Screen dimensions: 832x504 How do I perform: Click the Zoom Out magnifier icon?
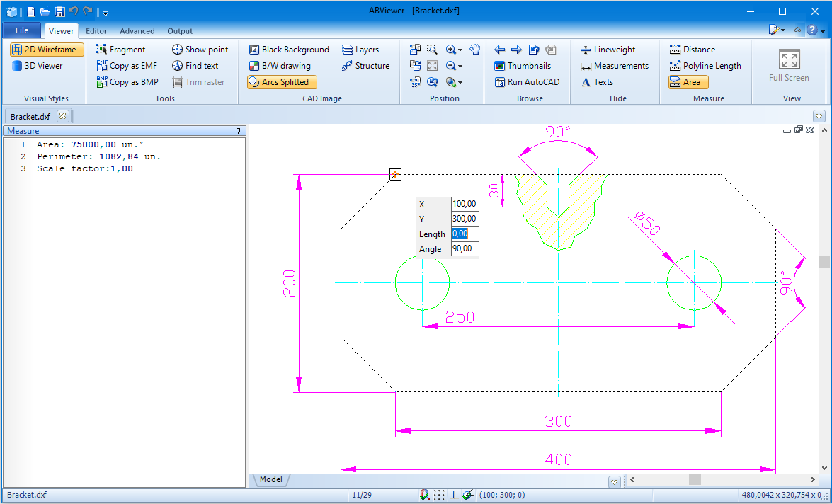pos(451,65)
